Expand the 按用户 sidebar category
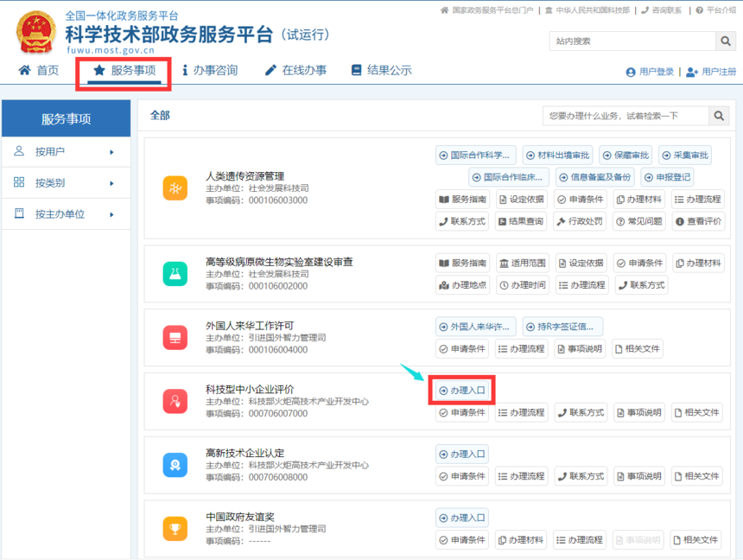Screen dimensions: 743x560 67,152
